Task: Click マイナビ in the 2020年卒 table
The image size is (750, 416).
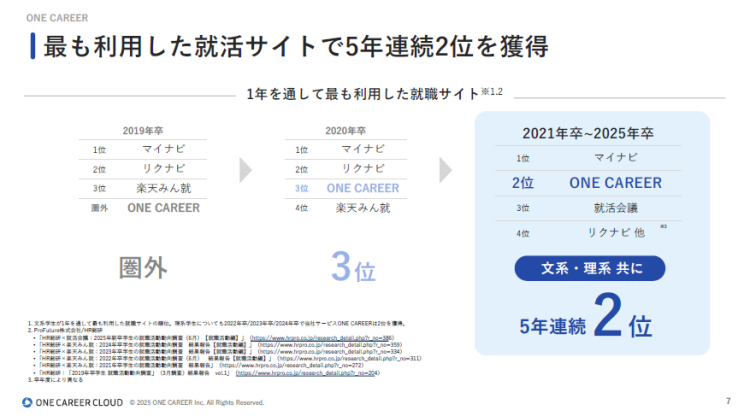Action: (363, 149)
